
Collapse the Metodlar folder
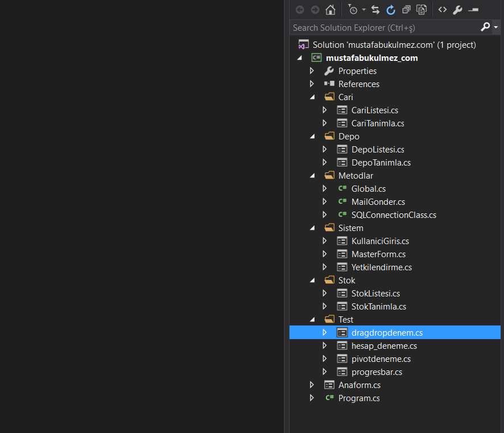[312, 176]
